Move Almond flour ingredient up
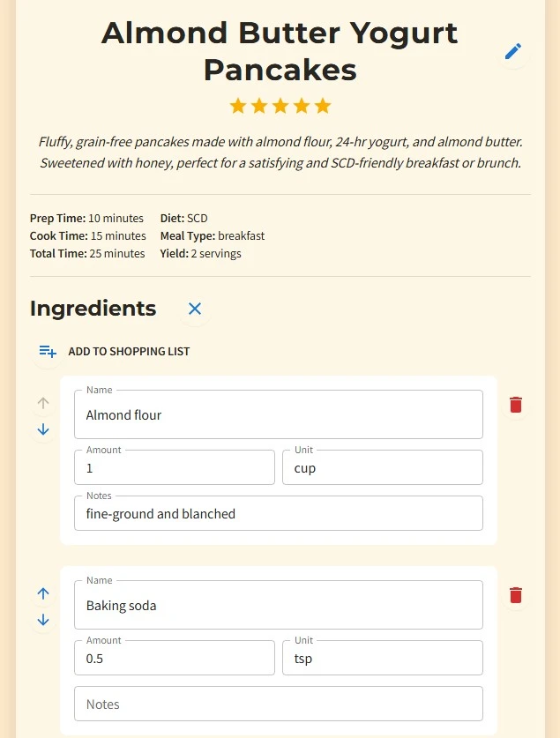 [x=43, y=403]
